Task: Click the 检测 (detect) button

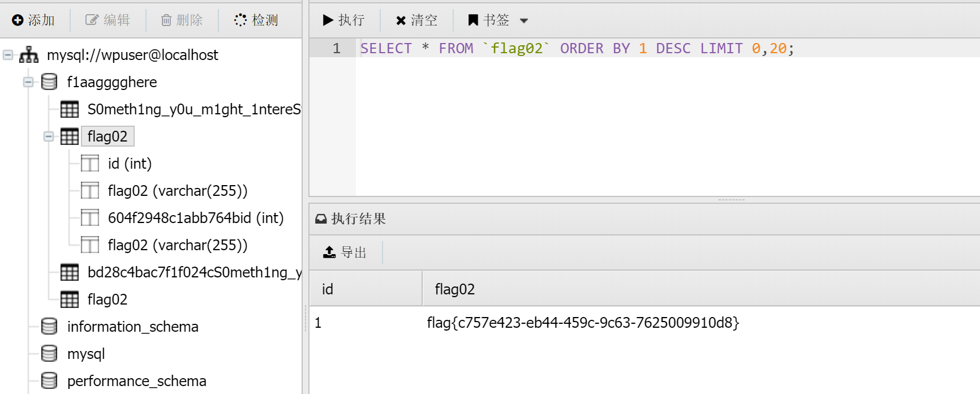Action: 256,20
